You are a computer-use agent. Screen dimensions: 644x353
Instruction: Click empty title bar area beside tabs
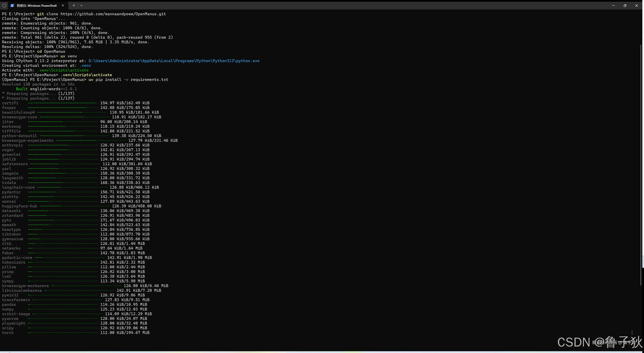click(325, 6)
